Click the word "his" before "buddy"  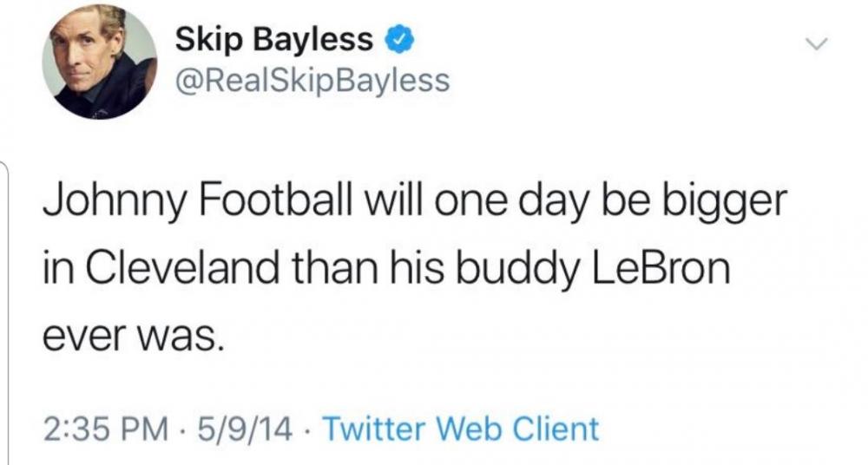click(x=417, y=267)
